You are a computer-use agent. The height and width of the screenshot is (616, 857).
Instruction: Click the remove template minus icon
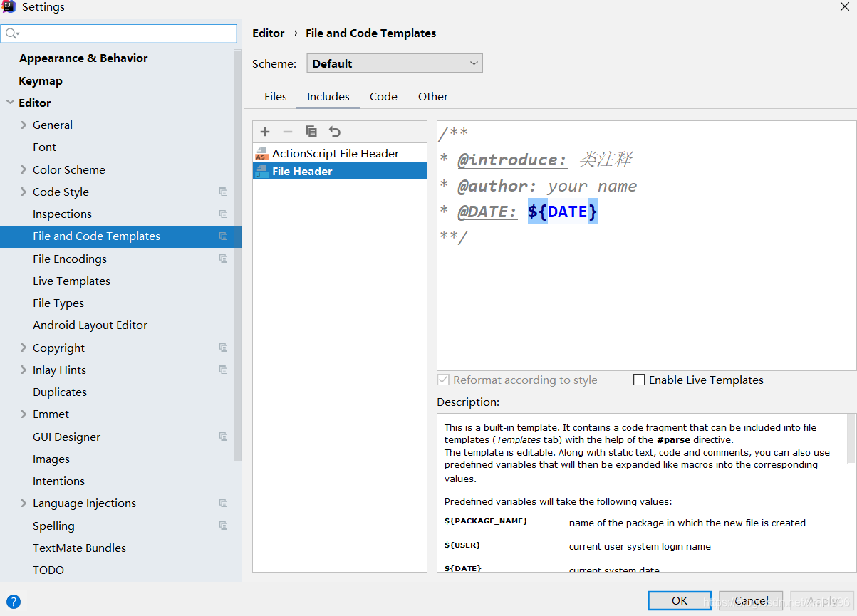point(288,132)
